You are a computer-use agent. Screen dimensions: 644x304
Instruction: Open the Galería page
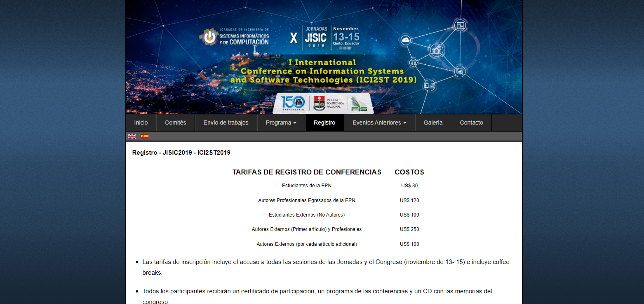coord(433,123)
